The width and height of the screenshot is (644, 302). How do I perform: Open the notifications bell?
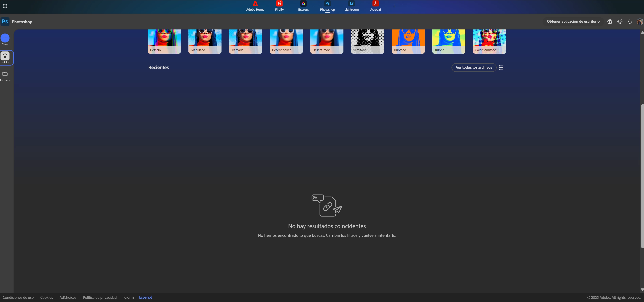click(x=630, y=22)
